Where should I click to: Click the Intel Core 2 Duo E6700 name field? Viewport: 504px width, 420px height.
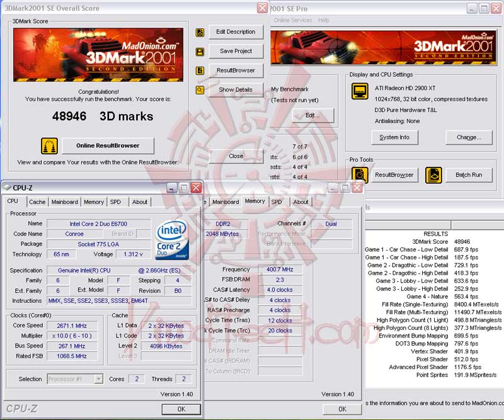coord(99,224)
